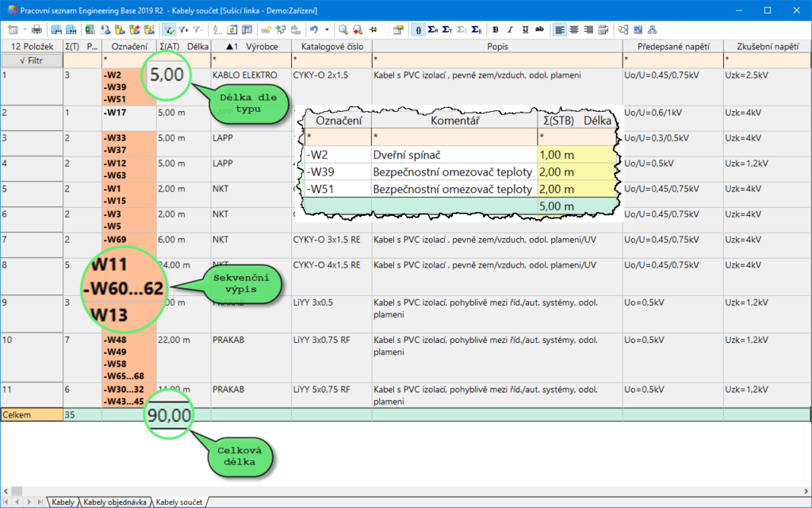Click the Print icon in the toolbar
The image size is (812, 508).
(36, 29)
